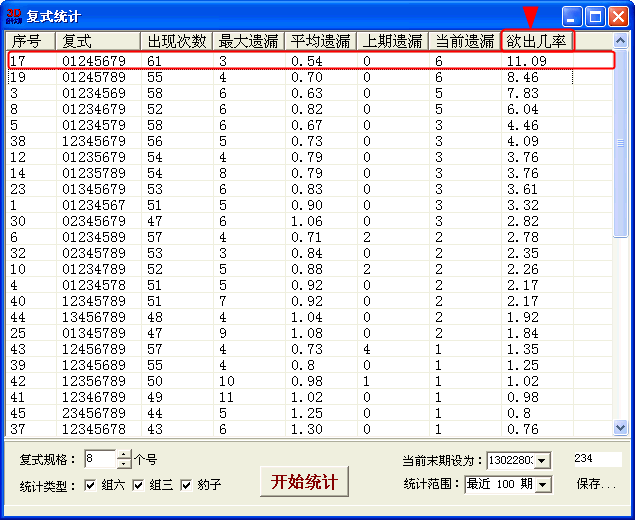Screen dimensions: 635x520
Task: Click the app icon in title bar
Action: 14,16
